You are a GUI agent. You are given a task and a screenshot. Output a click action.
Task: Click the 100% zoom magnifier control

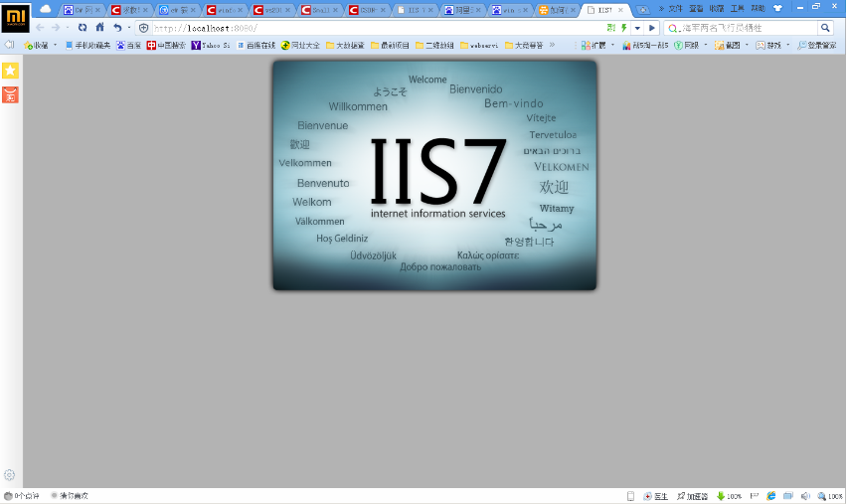(x=830, y=496)
